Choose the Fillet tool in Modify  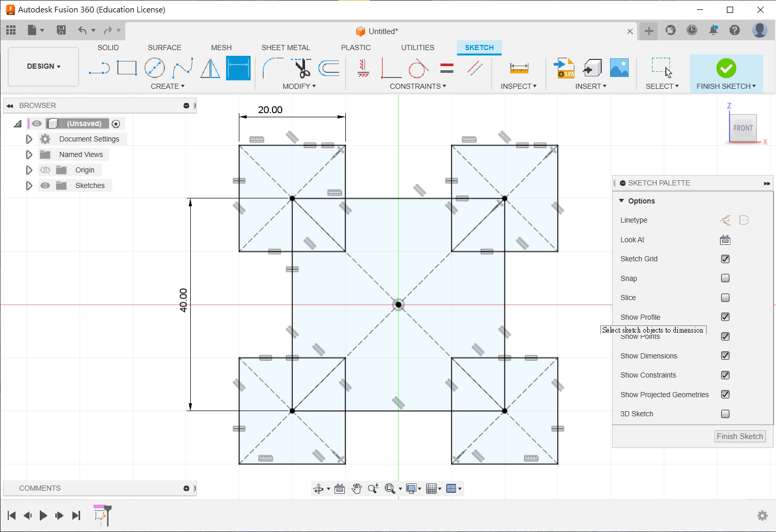pyautogui.click(x=272, y=68)
